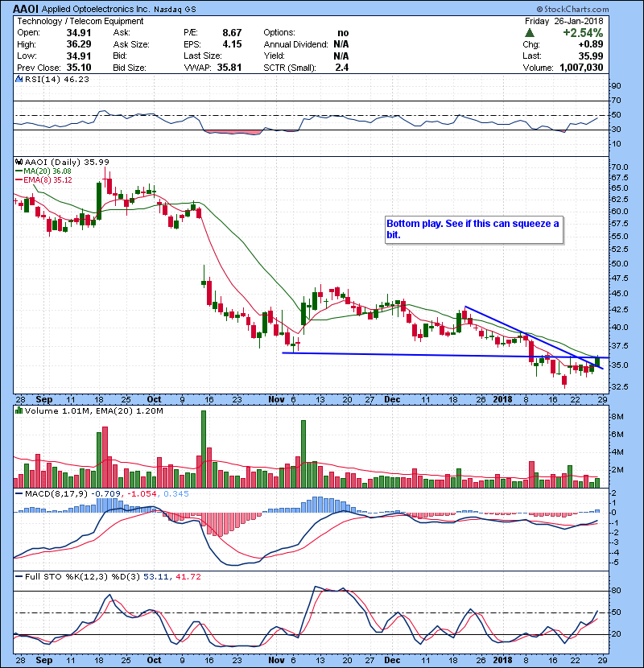Click the candlestick icon beside AAOI (Daily)

19,162
